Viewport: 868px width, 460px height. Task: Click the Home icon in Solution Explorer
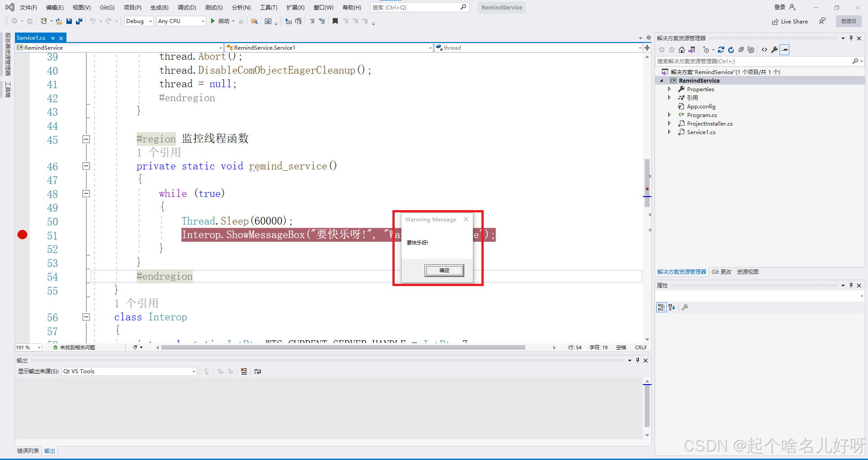pyautogui.click(x=682, y=50)
